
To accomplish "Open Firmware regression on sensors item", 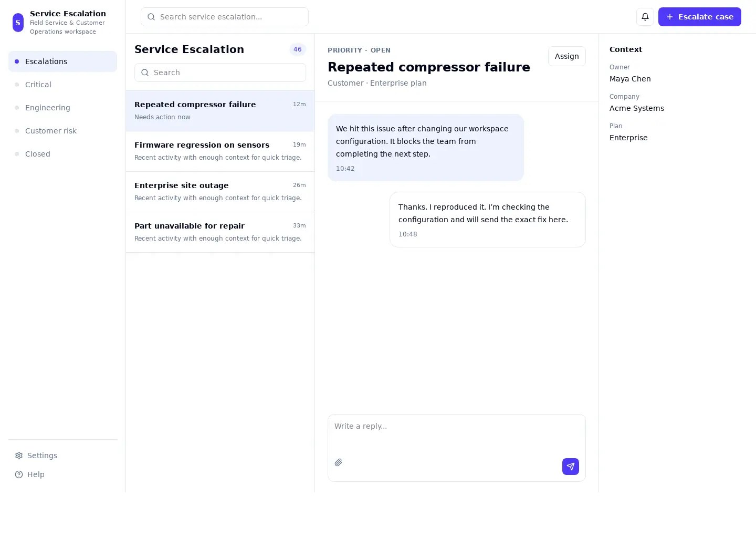I will (220, 151).
